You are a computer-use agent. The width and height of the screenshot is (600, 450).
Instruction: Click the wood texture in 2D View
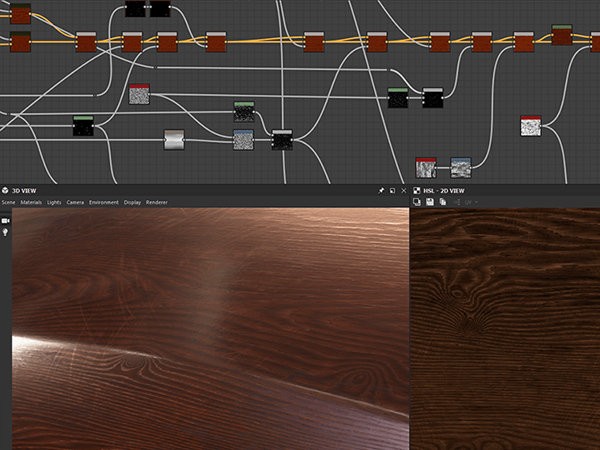pos(505,329)
